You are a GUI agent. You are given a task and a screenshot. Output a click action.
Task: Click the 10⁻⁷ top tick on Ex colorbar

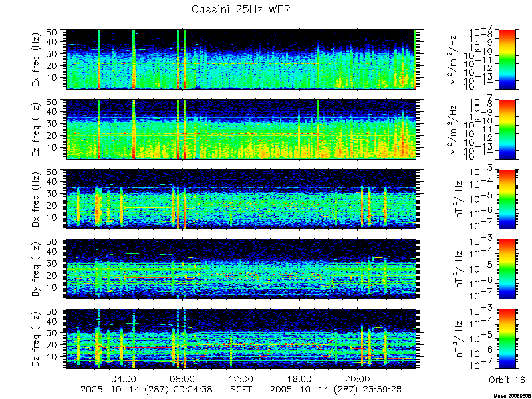pos(481,31)
